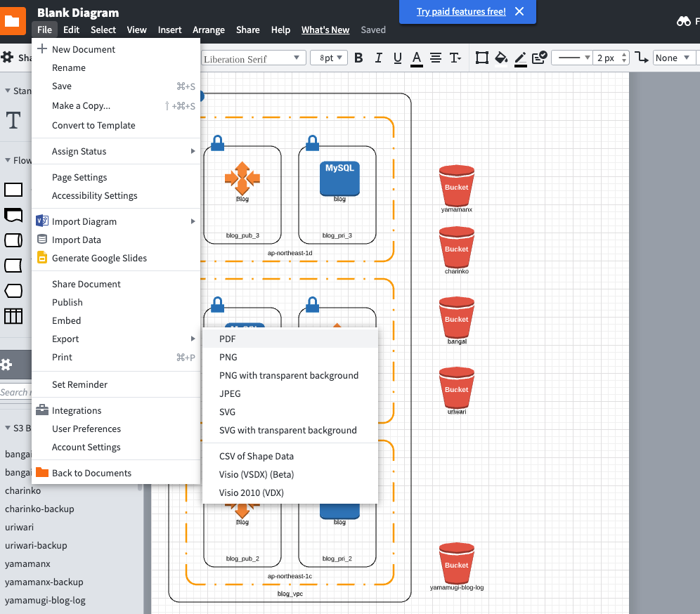Export as Visio (VSDX) (Beta)
The height and width of the screenshot is (614, 700).
(290, 474)
